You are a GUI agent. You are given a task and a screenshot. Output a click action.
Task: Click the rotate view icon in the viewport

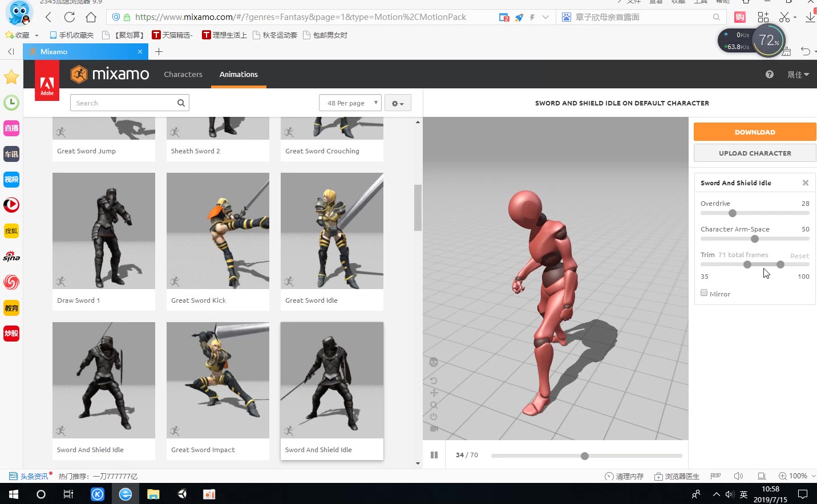[x=434, y=380]
